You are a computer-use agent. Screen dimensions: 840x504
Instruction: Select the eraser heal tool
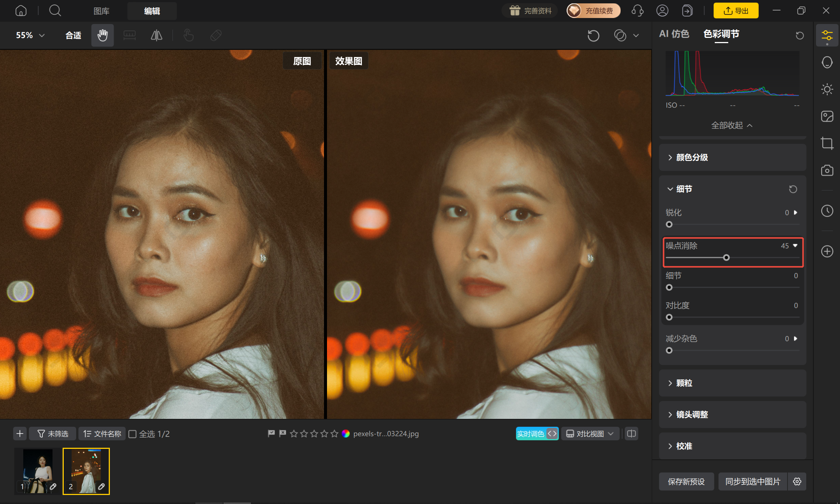point(216,35)
